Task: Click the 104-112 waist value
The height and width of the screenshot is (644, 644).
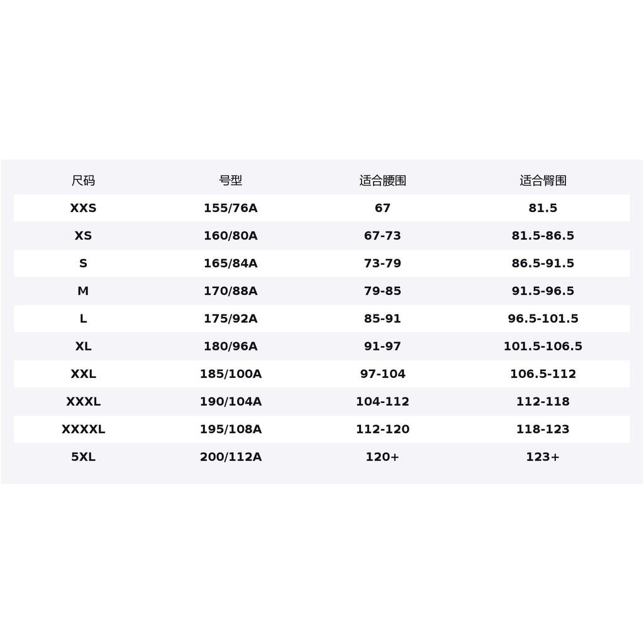Action: (382, 401)
